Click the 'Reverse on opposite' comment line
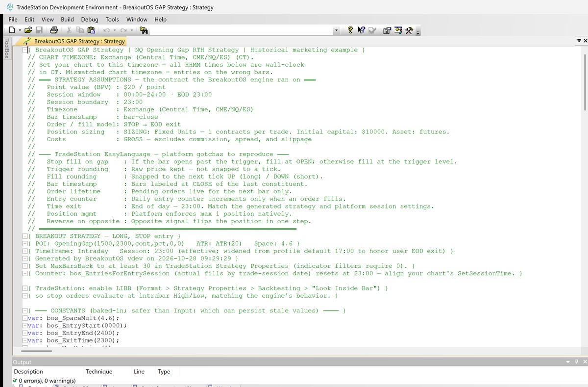 tap(169, 221)
